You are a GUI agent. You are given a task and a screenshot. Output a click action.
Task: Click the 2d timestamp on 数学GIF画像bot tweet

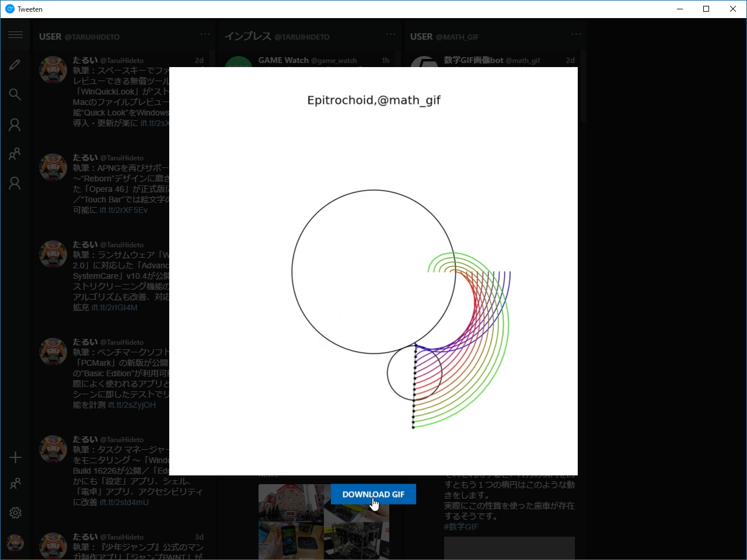click(570, 60)
